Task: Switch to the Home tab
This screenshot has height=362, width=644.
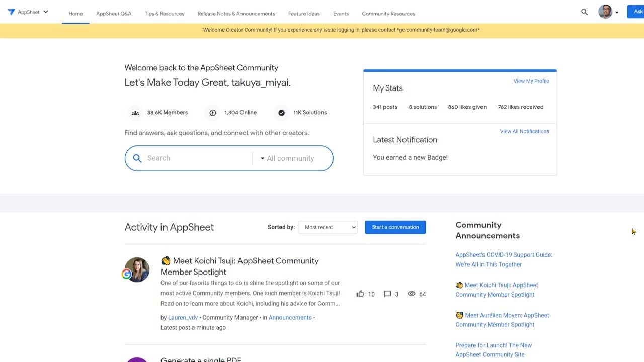Action: tap(75, 14)
